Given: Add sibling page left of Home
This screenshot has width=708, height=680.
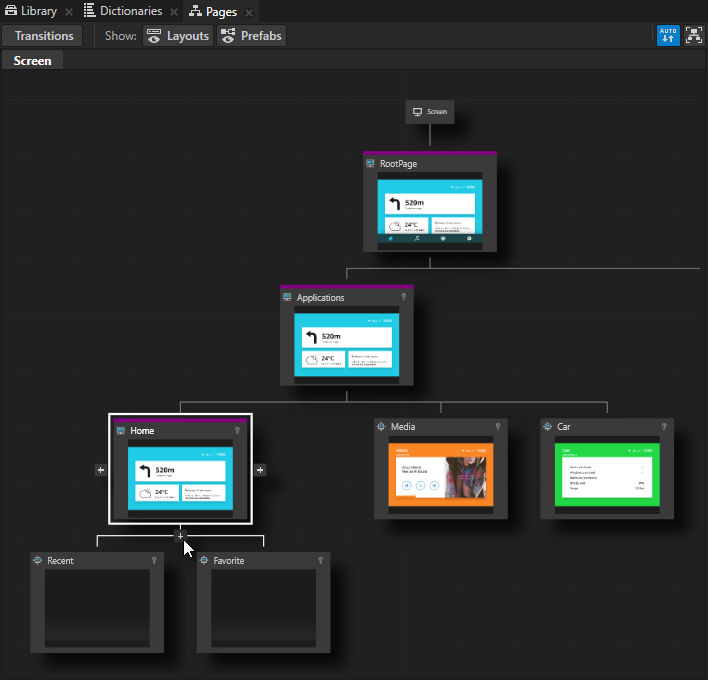Looking at the screenshot, I should click(x=100, y=470).
